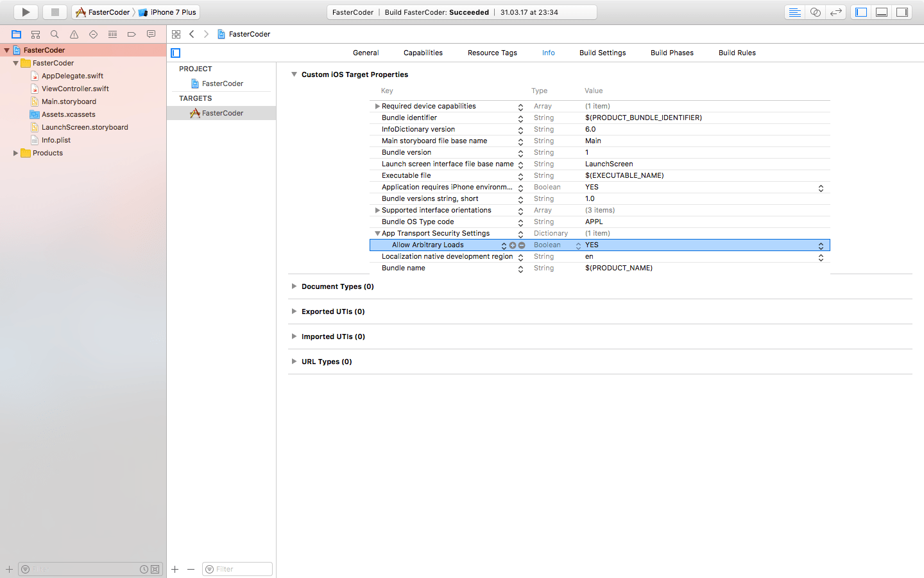Open Info.plist file
Image resolution: width=924 pixels, height=578 pixels.
coord(56,140)
